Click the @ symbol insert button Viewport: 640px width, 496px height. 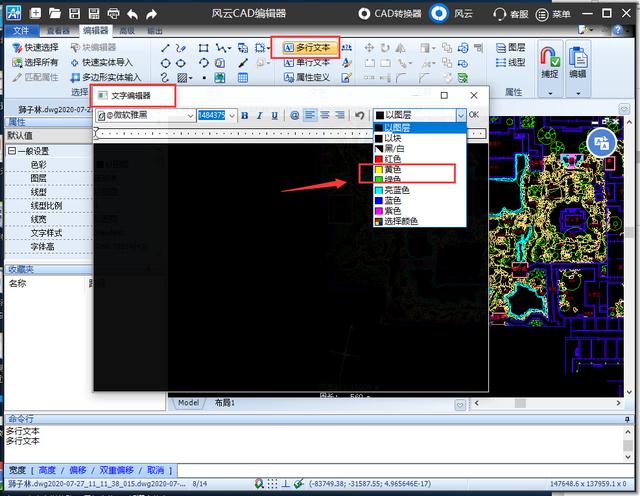pyautogui.click(x=294, y=116)
